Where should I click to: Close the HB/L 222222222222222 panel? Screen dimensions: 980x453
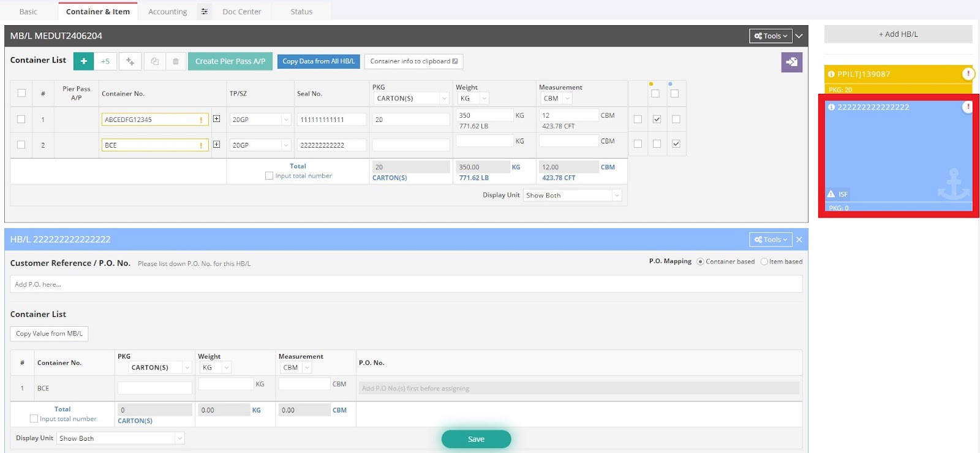799,240
